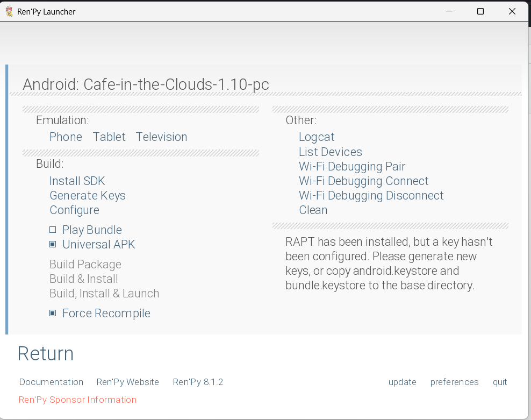
Task: Click the update link
Action: pos(403,382)
